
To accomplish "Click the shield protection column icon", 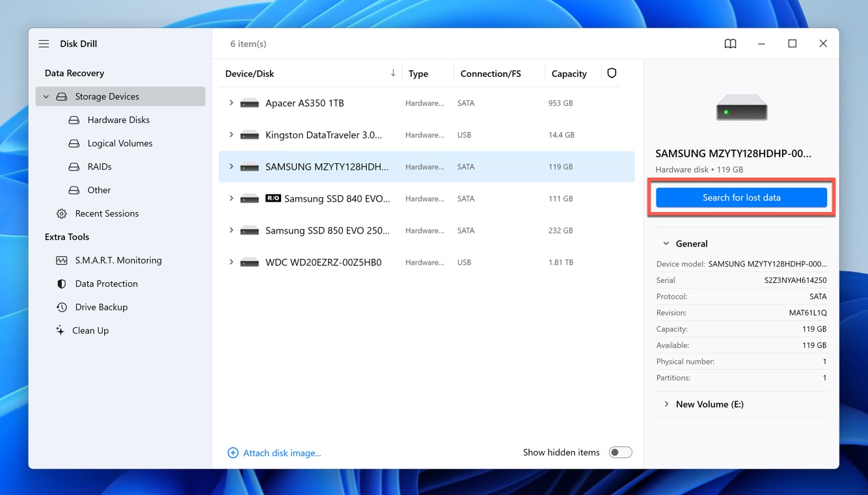I will pyautogui.click(x=612, y=74).
